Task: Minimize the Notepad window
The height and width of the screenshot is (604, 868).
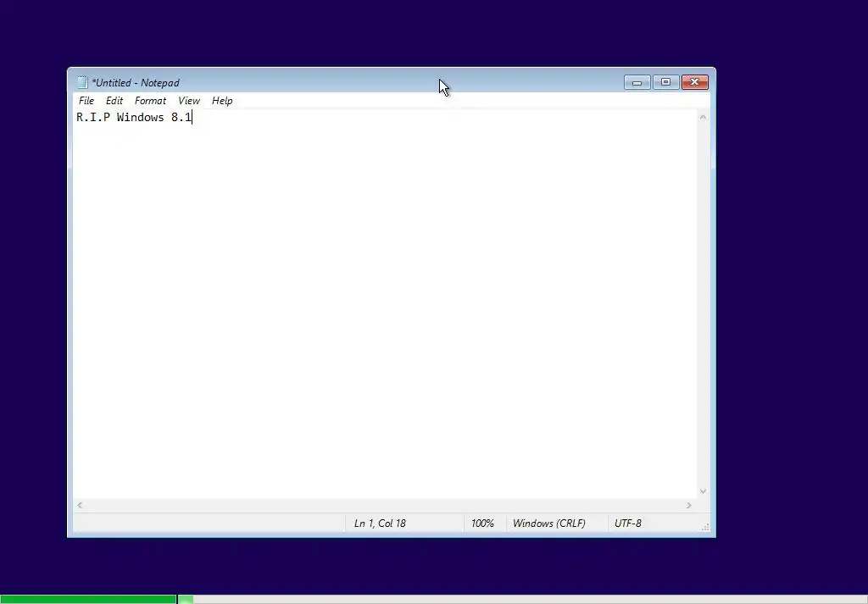Action: tap(637, 82)
